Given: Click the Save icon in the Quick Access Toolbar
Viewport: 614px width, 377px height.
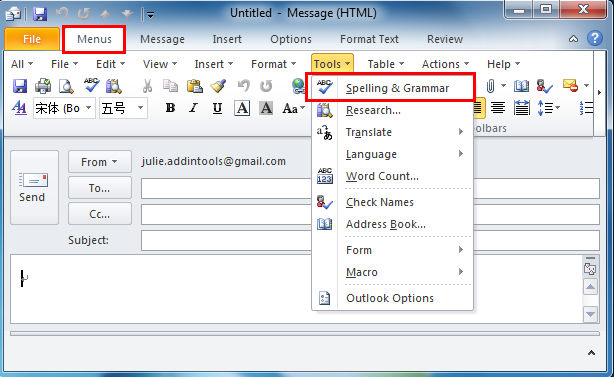Looking at the screenshot, I should tap(40, 14).
